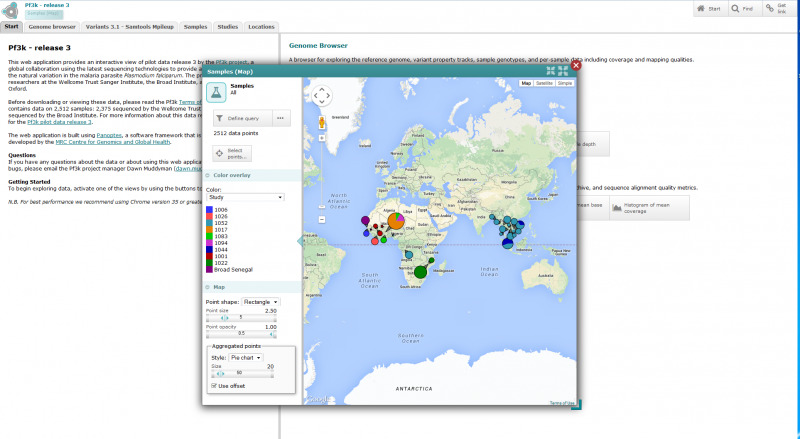Click the Select points crosshair button

232,153
